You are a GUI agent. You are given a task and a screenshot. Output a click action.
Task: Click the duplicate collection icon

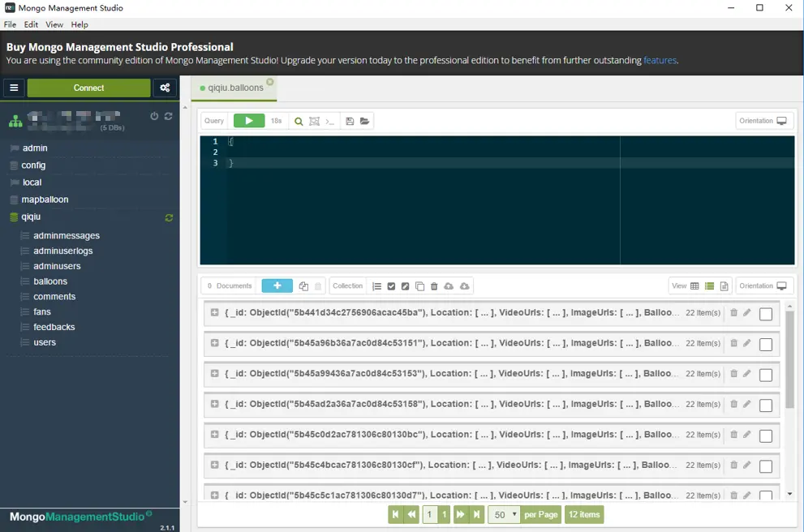pyautogui.click(x=419, y=286)
